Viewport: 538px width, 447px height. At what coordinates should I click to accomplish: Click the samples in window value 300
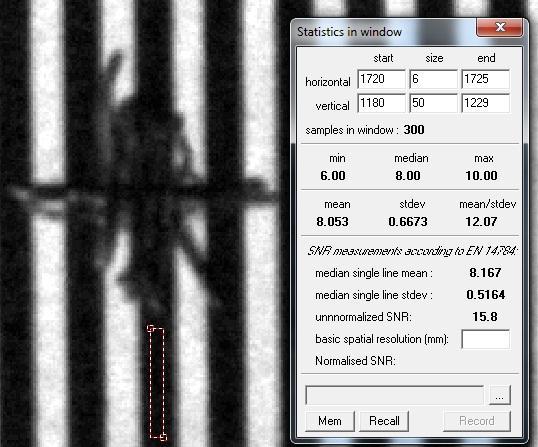[x=414, y=130]
